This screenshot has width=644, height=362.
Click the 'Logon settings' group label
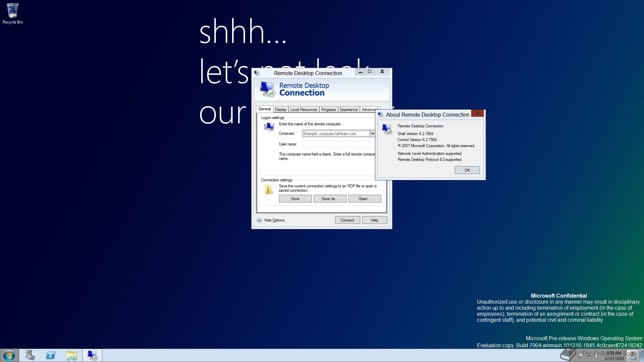pos(272,118)
